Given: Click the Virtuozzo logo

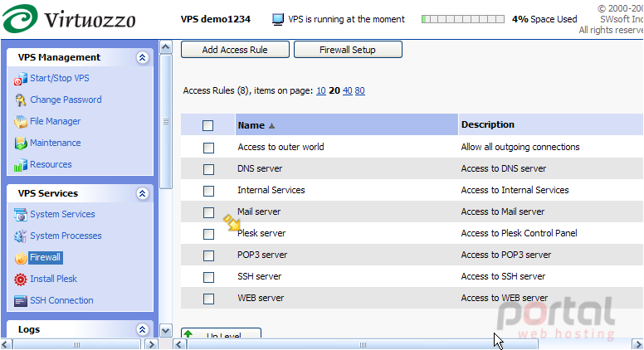Looking at the screenshot, I should (x=69, y=19).
